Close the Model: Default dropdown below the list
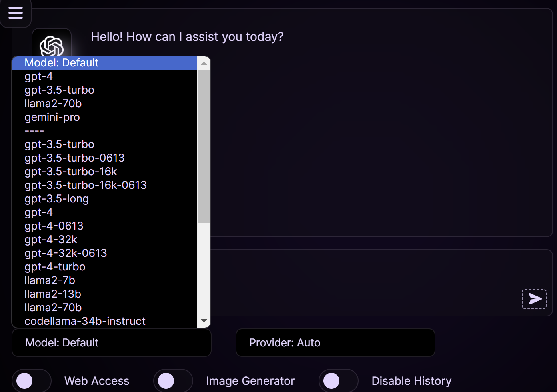 112,343
